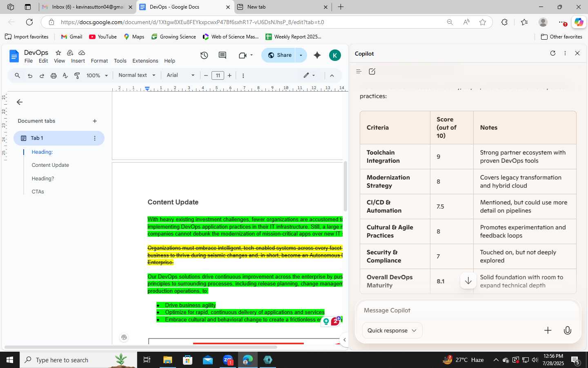Image resolution: width=588 pixels, height=368 pixels.
Task: Open the Insert menu
Action: 78,61
